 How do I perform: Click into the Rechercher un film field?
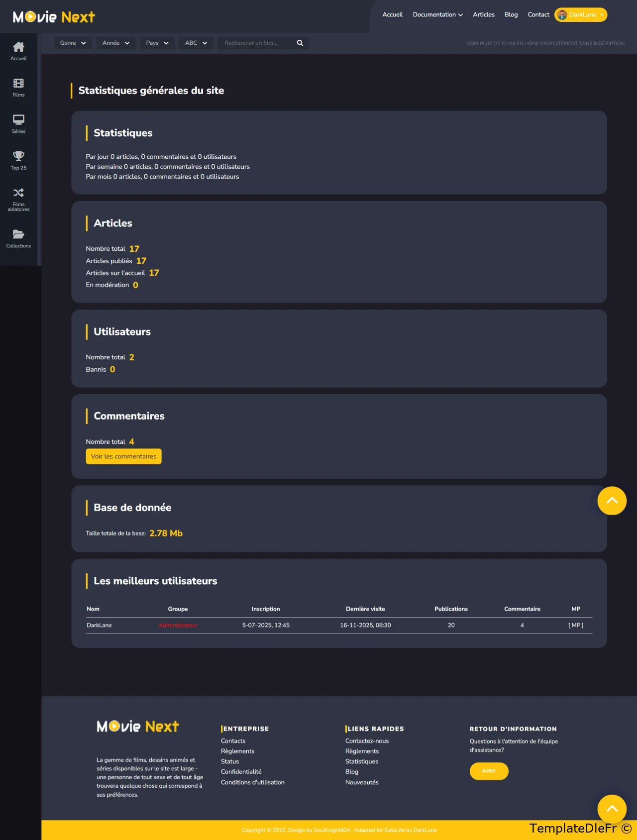(x=256, y=43)
